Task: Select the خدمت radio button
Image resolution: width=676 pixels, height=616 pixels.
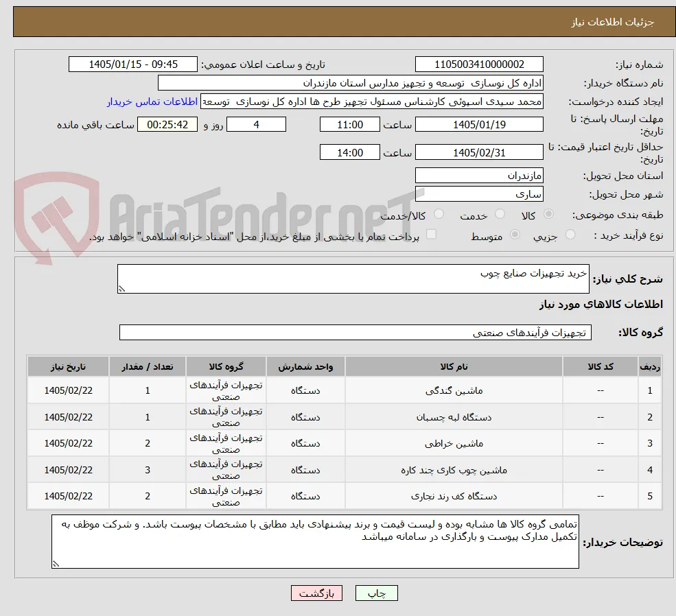Action: coord(500,214)
